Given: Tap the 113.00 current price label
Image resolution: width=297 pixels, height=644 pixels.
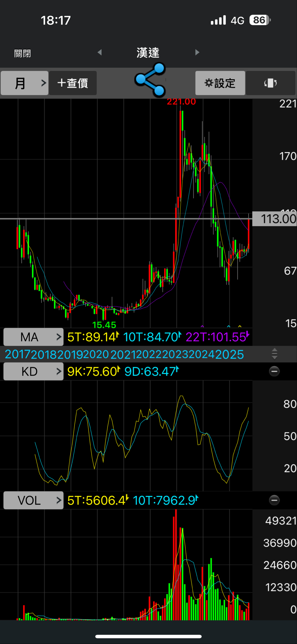Looking at the screenshot, I should coord(274,219).
